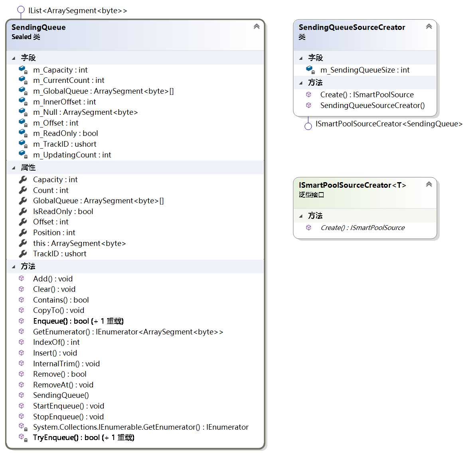Click the ISmartPoolSourceCreator Create() method icon
This screenshot has height=454, width=476.
point(308,228)
